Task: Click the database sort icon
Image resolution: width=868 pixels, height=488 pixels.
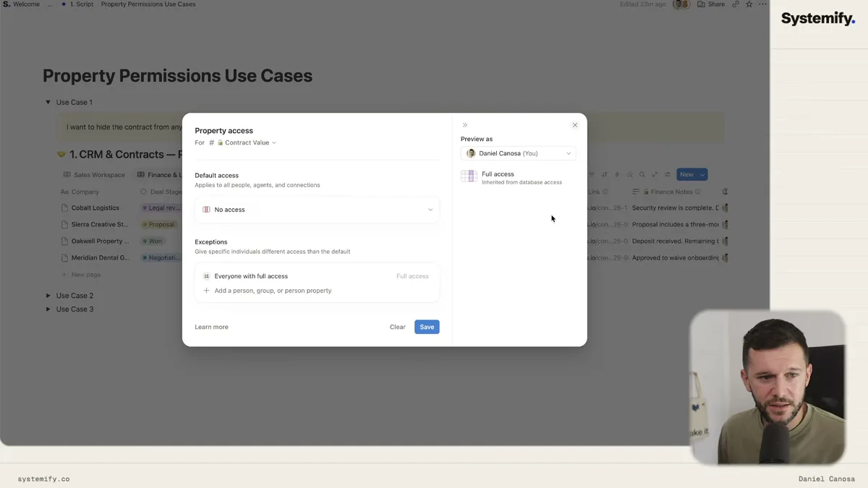Action: click(x=604, y=174)
